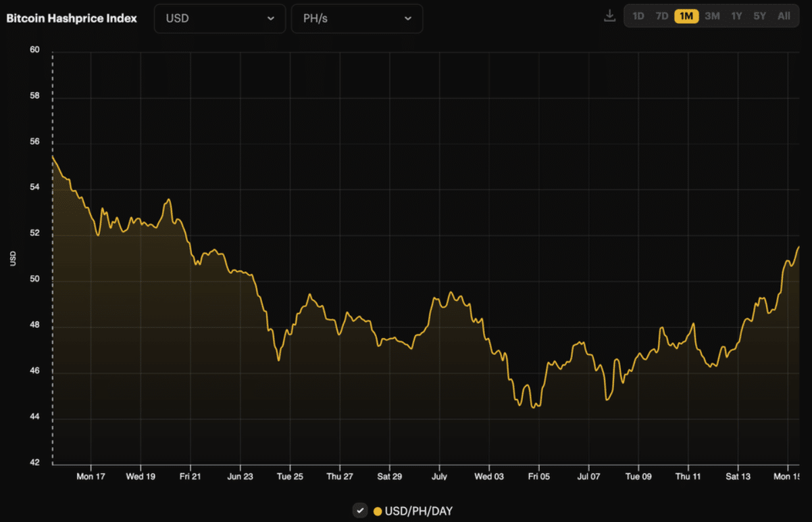
Task: Click the 58 y-axis value
Action: [x=35, y=96]
